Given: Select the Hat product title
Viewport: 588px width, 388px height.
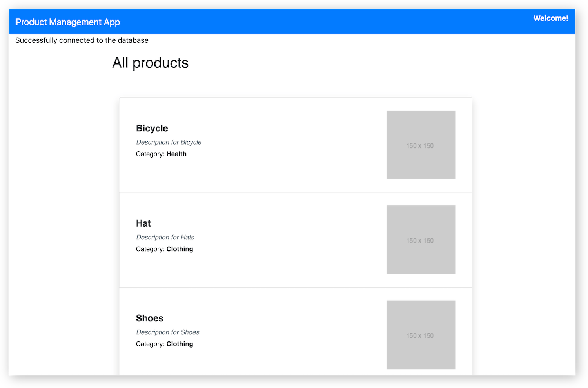Looking at the screenshot, I should (143, 223).
